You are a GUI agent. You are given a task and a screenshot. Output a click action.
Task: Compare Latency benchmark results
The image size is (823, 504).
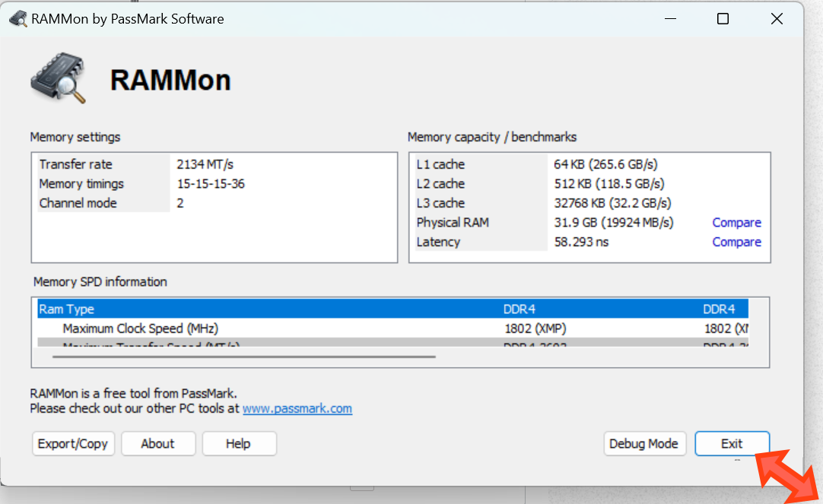coord(736,242)
